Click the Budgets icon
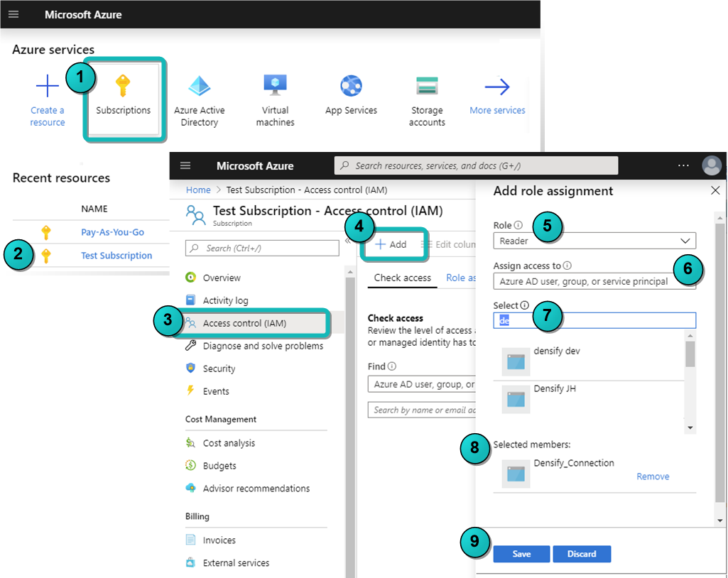The width and height of the screenshot is (728, 578). pos(190,465)
